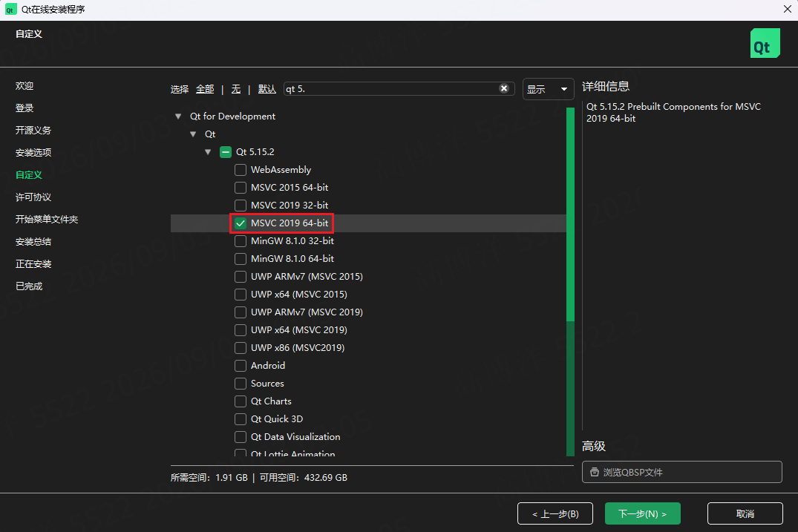The width and height of the screenshot is (798, 532).
Task: Open the 开始菜单文件夹 step
Action: (47, 219)
